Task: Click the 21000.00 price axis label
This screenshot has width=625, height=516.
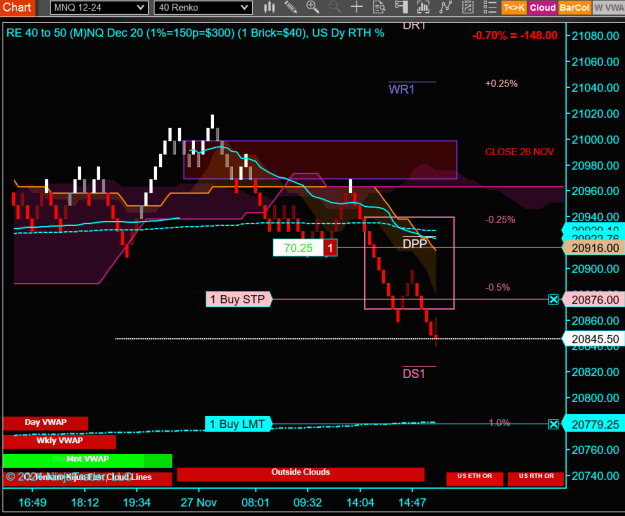Action: 595,140
